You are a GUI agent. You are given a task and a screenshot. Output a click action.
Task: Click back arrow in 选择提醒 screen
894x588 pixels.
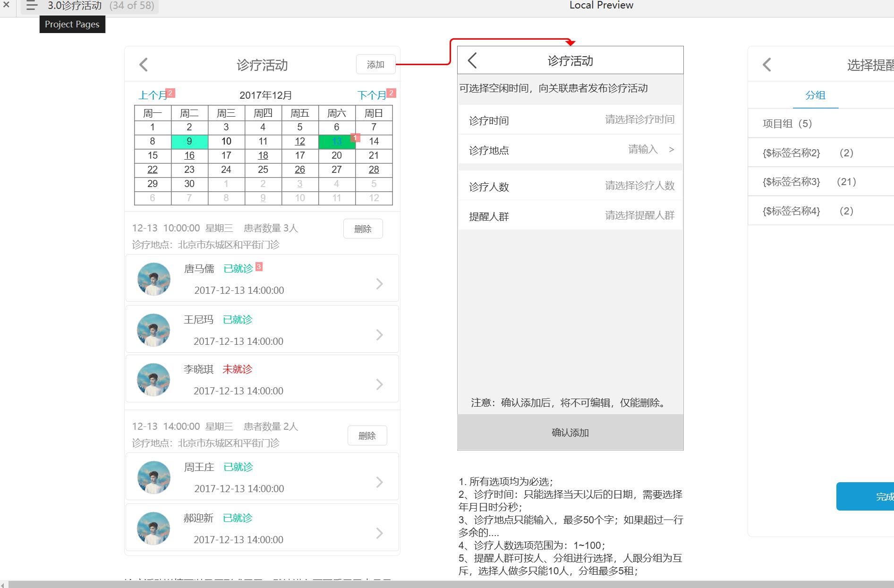(767, 65)
